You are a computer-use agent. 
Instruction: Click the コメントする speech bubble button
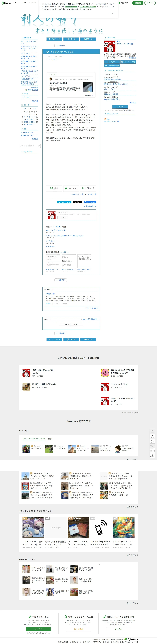[x=71, y=188]
